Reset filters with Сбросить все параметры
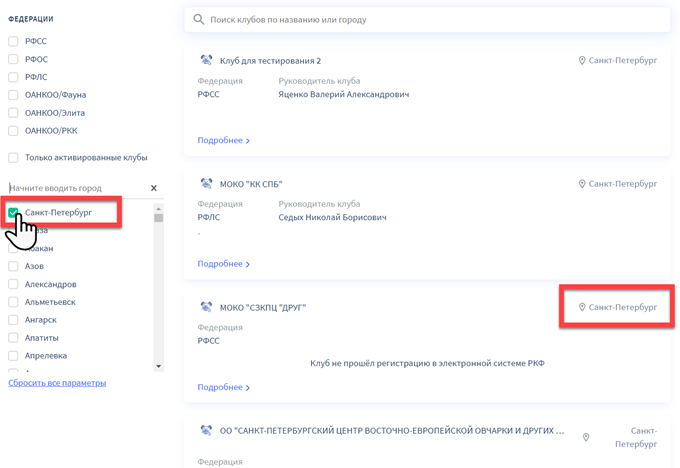The image size is (680, 468). pos(57,383)
